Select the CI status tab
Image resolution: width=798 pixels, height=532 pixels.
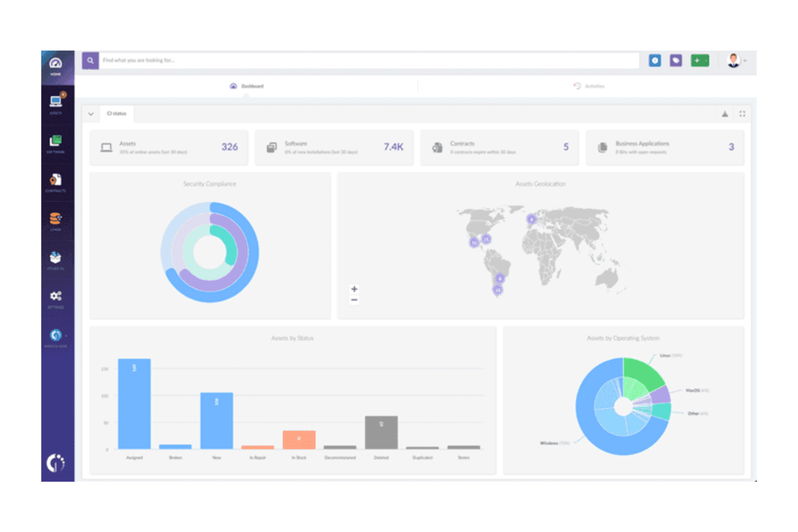pos(116,114)
